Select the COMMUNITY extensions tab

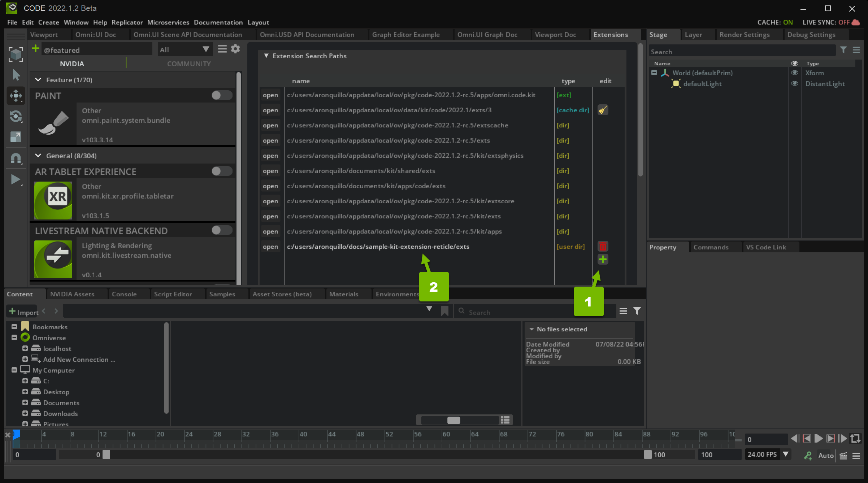[189, 64]
